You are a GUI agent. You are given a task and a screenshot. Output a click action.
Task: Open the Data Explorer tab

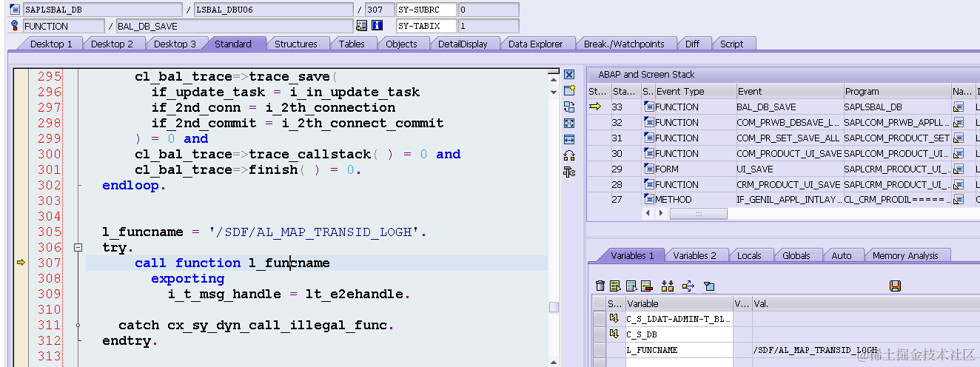(535, 44)
